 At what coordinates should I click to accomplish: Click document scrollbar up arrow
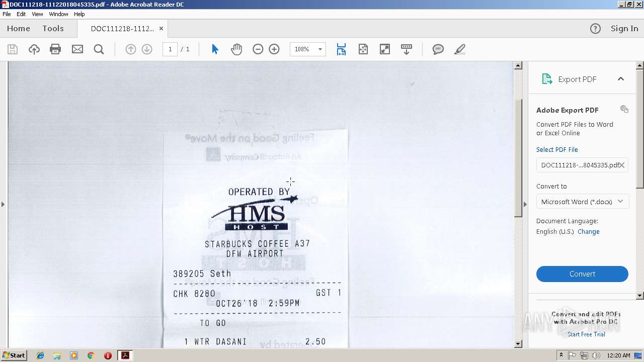518,65
